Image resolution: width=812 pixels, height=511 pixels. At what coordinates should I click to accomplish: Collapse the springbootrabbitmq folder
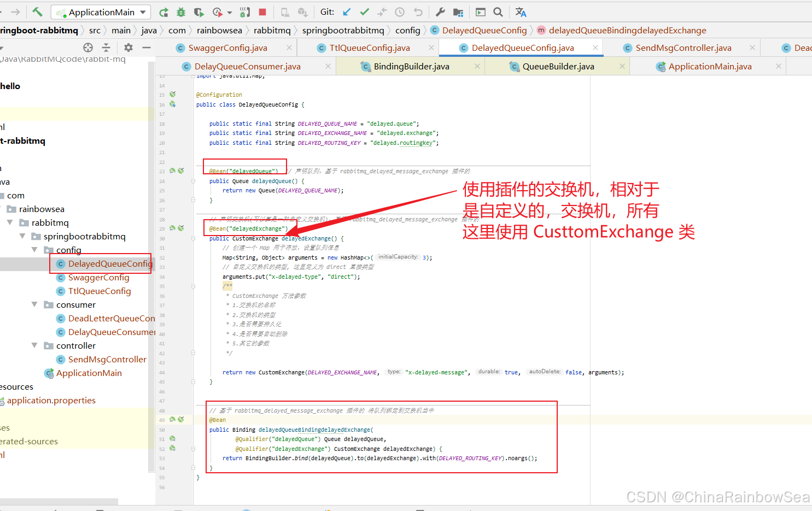(22, 236)
